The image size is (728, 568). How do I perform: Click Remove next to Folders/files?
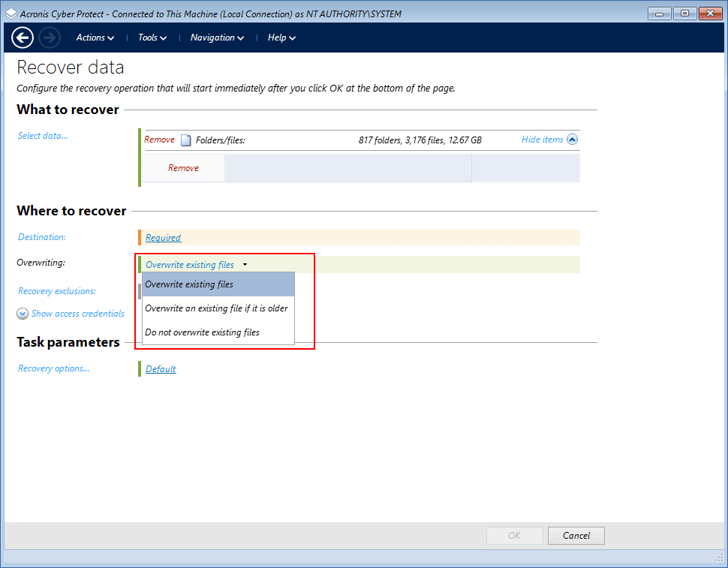point(159,140)
